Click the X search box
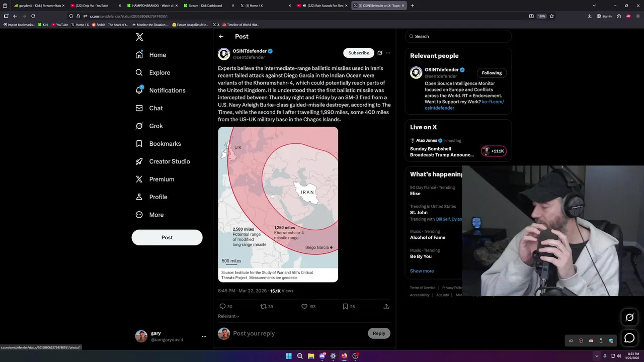 [x=458, y=36]
